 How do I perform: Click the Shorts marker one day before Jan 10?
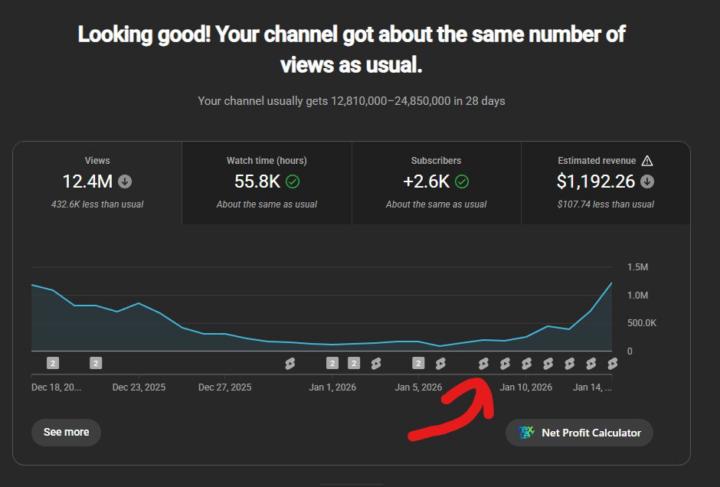tap(505, 364)
